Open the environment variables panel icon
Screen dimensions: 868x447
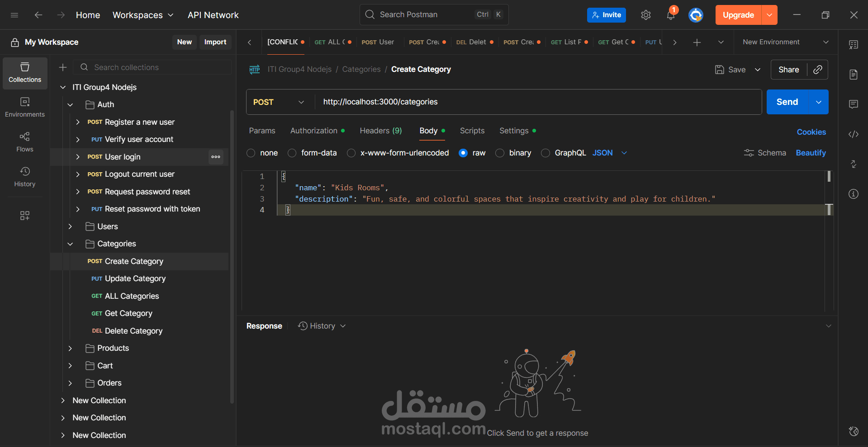pos(854,44)
